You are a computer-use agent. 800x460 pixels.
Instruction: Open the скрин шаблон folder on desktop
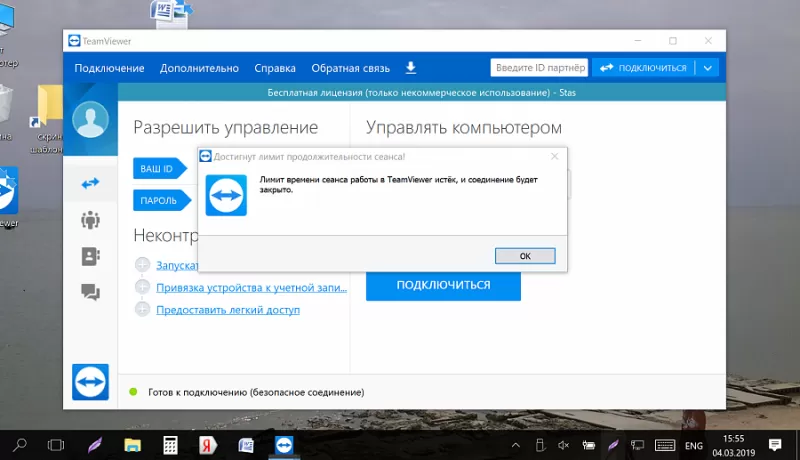coord(47,120)
